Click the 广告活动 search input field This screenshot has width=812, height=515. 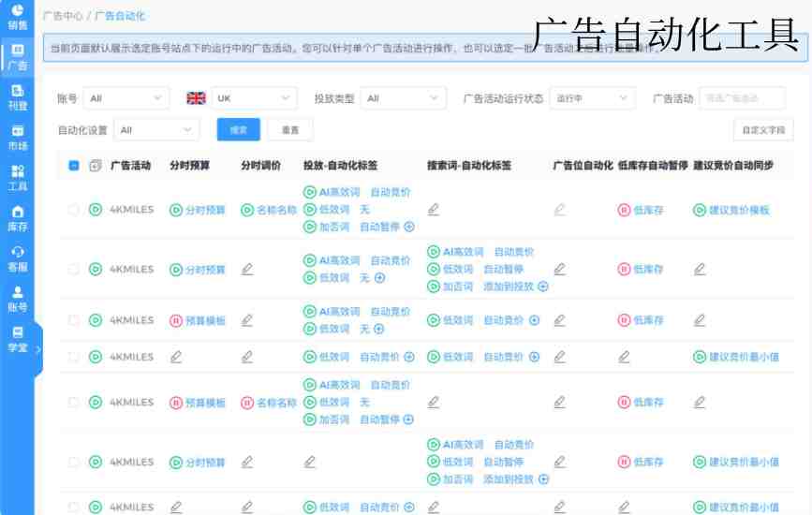pos(742,98)
